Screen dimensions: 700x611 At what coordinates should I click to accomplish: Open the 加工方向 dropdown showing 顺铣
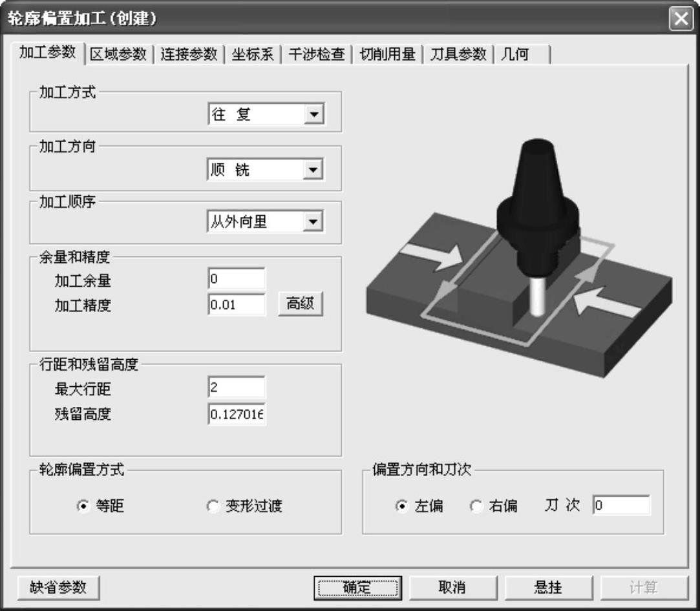[x=313, y=170]
